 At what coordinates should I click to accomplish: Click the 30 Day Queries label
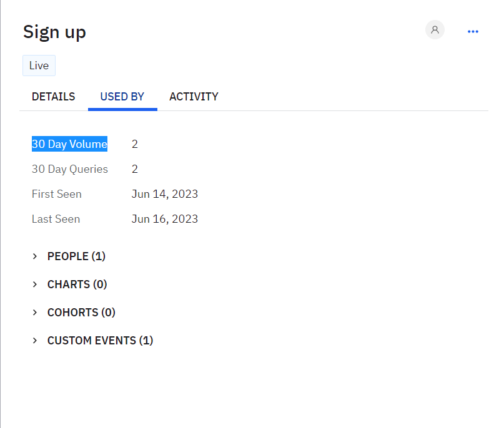click(x=69, y=169)
